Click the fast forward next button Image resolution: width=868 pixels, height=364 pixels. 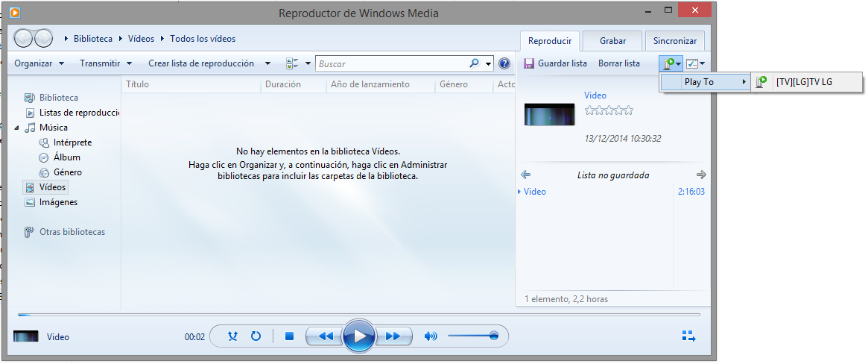click(393, 336)
